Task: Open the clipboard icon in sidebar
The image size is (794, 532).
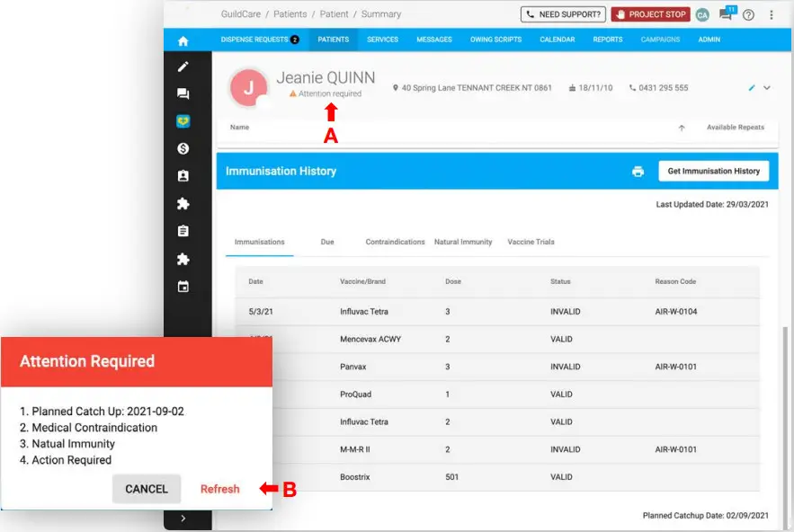Action: point(183,231)
